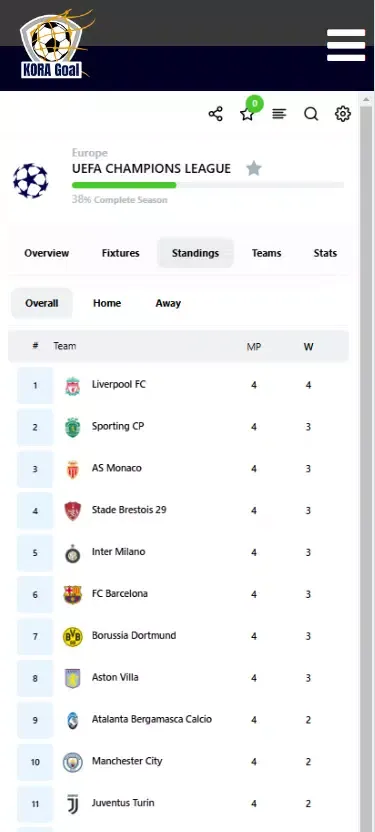Image resolution: width=375 pixels, height=832 pixels.
Task: Open the hamburger navigation menu
Action: coord(346,45)
